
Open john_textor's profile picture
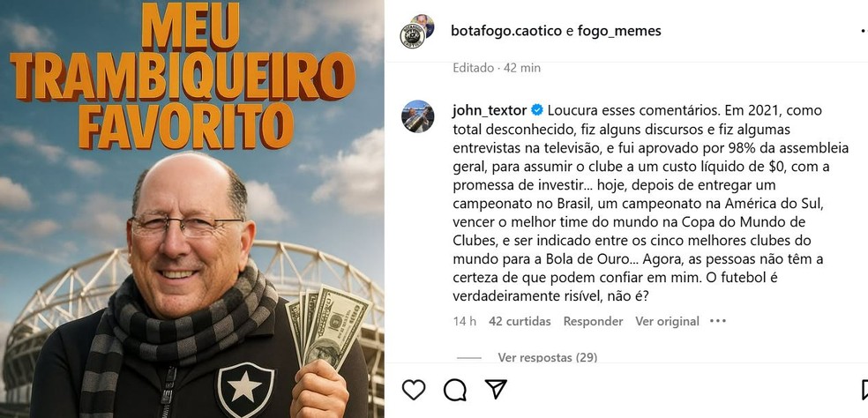tap(418, 116)
